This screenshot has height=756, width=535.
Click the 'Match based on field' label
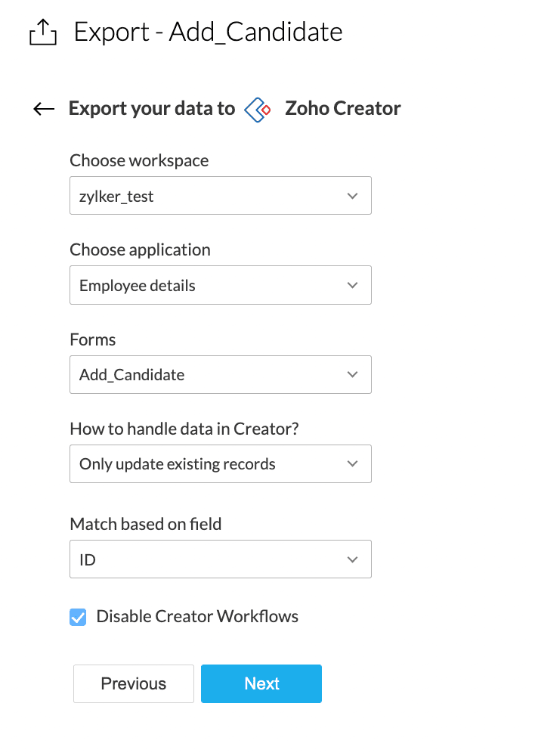tap(145, 524)
